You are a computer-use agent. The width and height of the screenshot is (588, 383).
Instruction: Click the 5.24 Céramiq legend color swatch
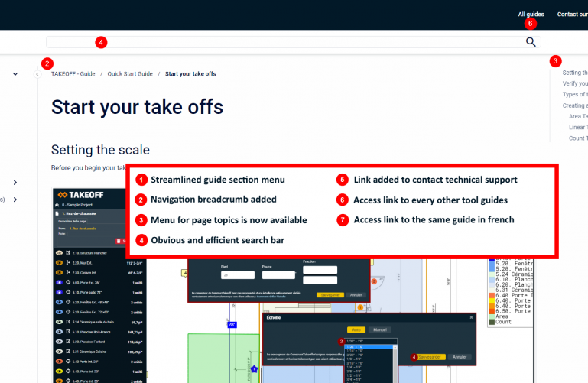pyautogui.click(x=492, y=274)
